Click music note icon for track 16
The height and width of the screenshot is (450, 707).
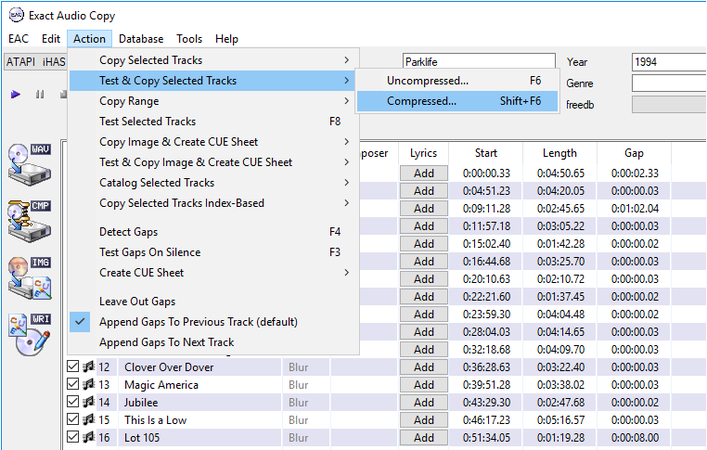(89, 437)
